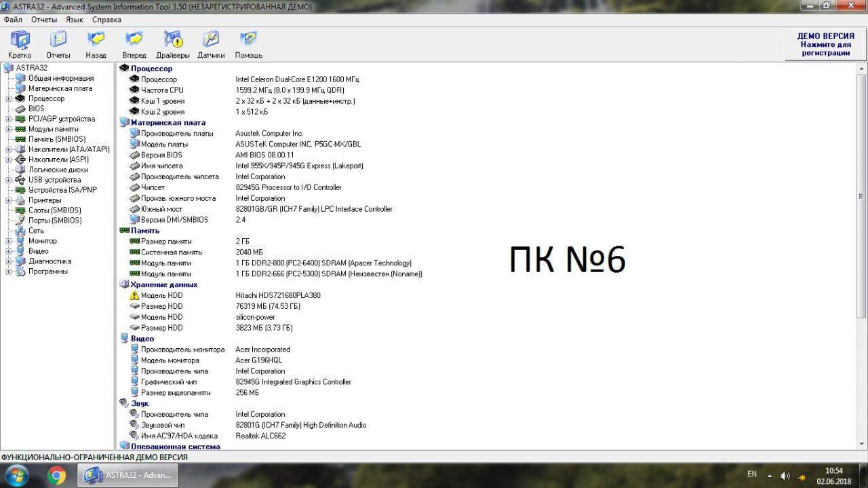Image resolution: width=868 pixels, height=488 pixels.
Task: Expand the Накопители (ATA/ATAPI) tree node
Action: [x=8, y=149]
